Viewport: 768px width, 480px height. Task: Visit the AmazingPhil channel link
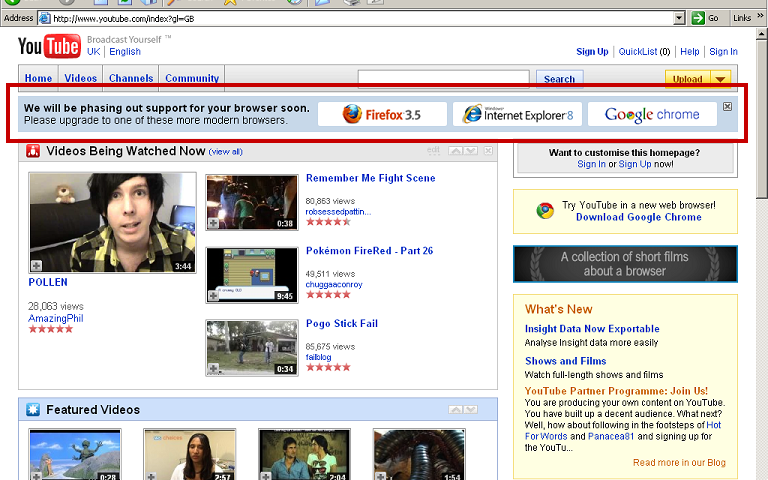(x=56, y=318)
